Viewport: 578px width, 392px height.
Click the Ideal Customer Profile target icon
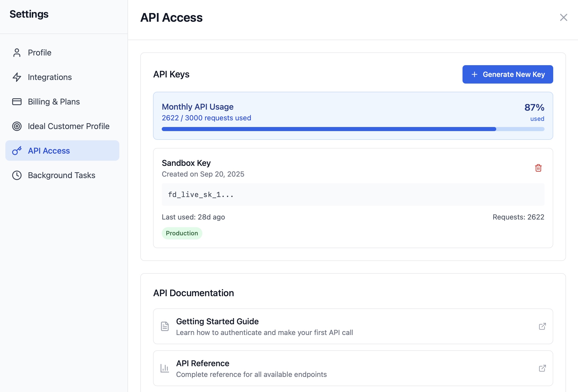point(17,126)
